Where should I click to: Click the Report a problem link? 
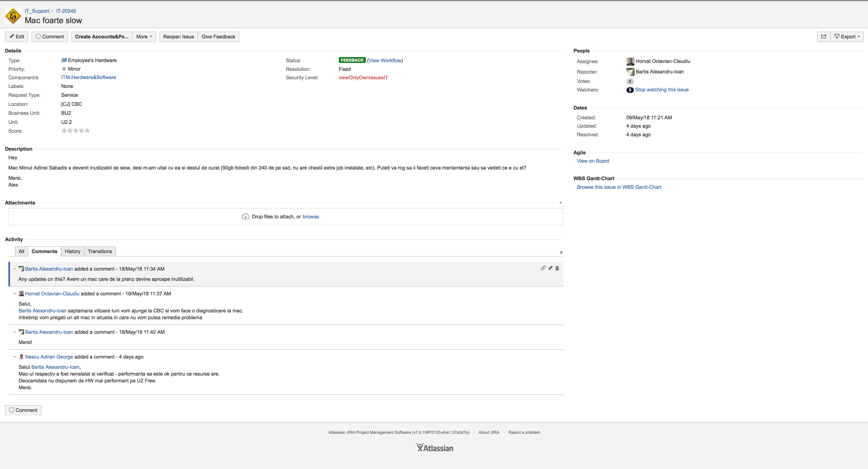point(524,432)
